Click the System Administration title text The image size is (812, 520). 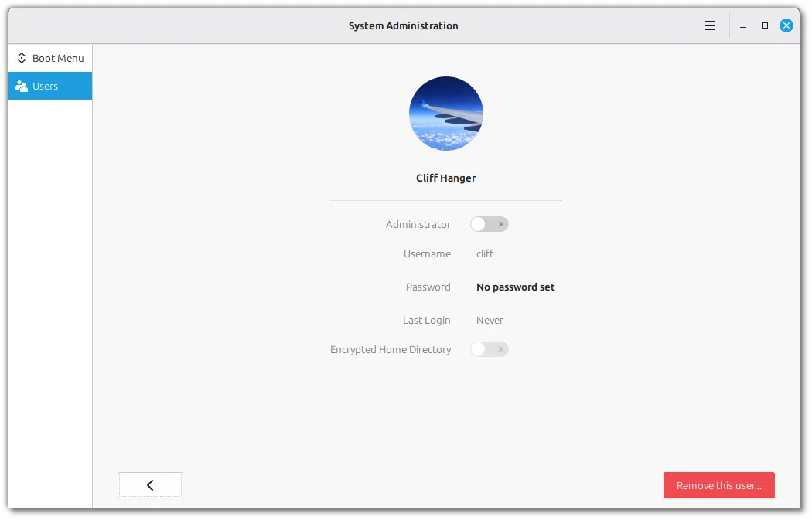(x=404, y=25)
